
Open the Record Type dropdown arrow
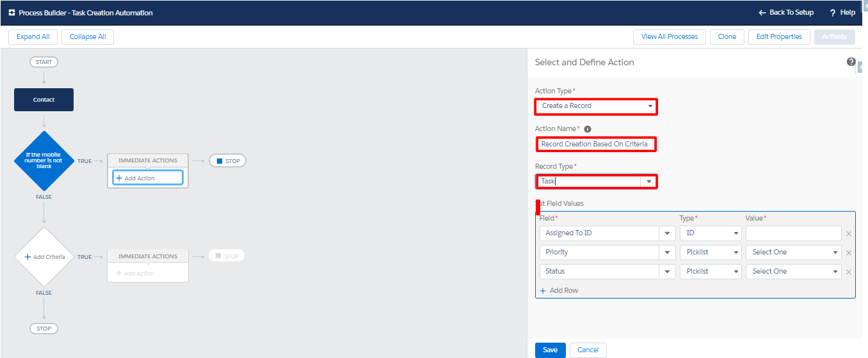649,182
